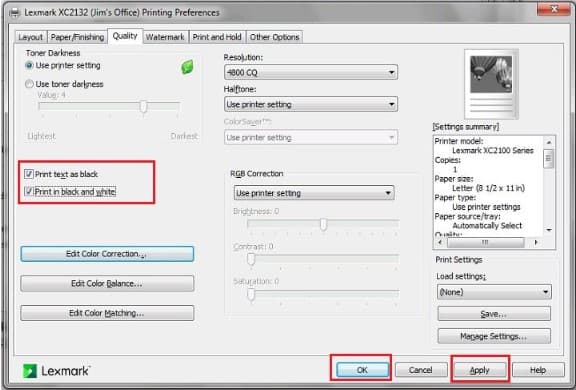The image size is (576, 390).
Task: Click the Lexmark logo icon
Action: 30,371
